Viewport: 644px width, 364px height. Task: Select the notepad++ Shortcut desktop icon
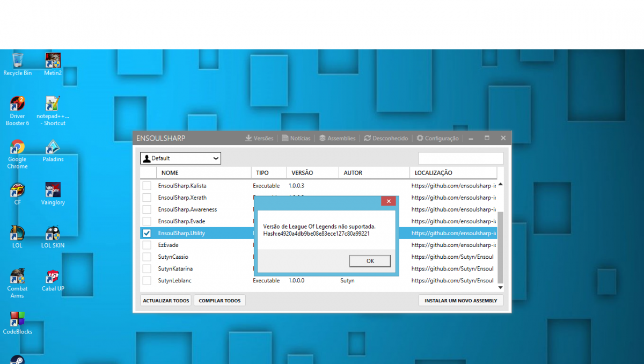[x=53, y=111]
